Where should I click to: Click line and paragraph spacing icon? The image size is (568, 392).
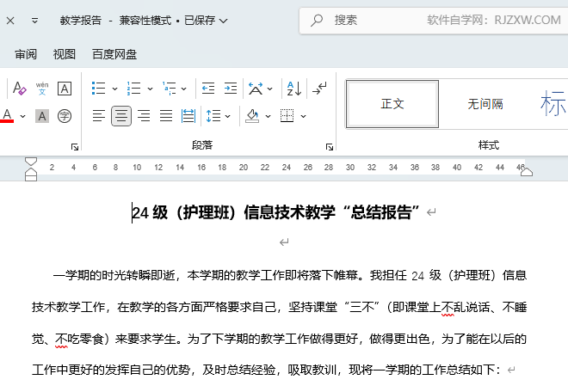point(213,116)
